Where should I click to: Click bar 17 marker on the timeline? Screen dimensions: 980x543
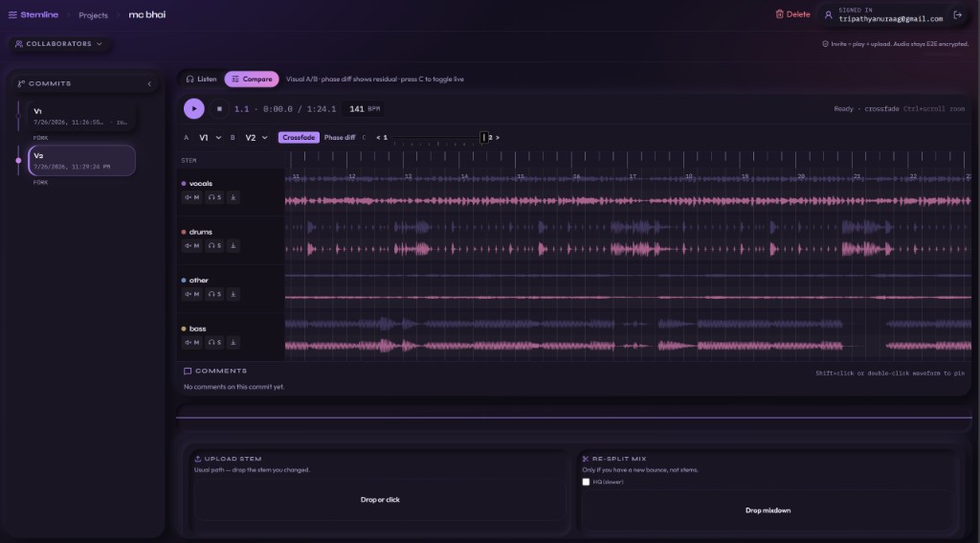point(633,176)
